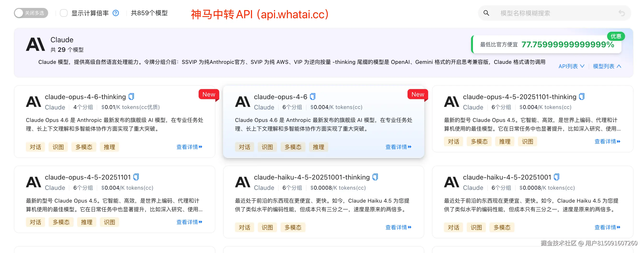This screenshot has width=644, height=253.
Task: Select 多模态 tag on claude-haiku-4-5-20251001 card
Action: (502, 228)
